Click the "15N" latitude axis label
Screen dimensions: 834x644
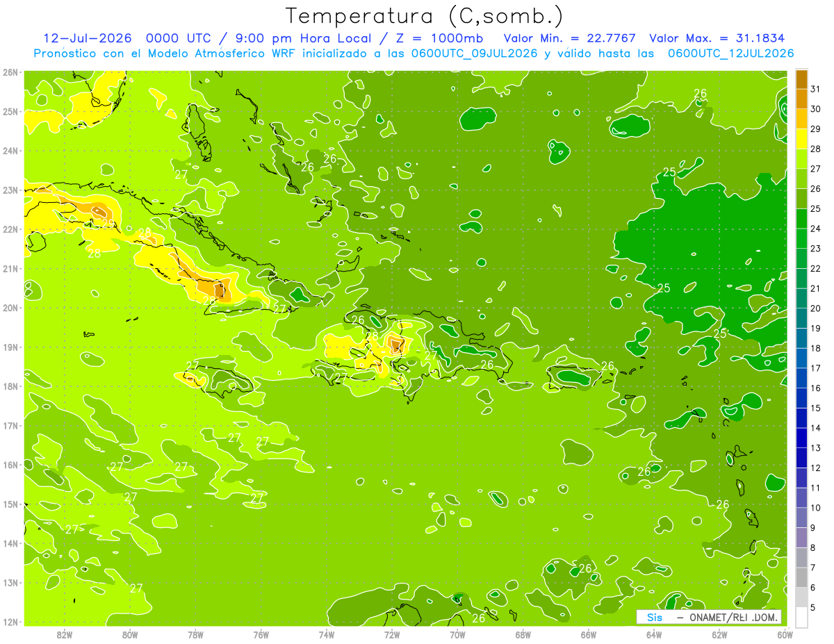coord(10,504)
